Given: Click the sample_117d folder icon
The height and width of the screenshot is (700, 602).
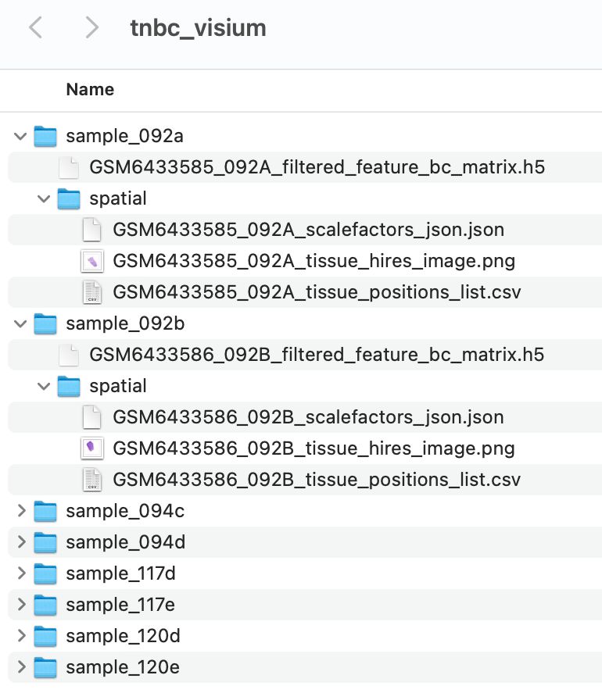Looking at the screenshot, I should tap(45, 573).
